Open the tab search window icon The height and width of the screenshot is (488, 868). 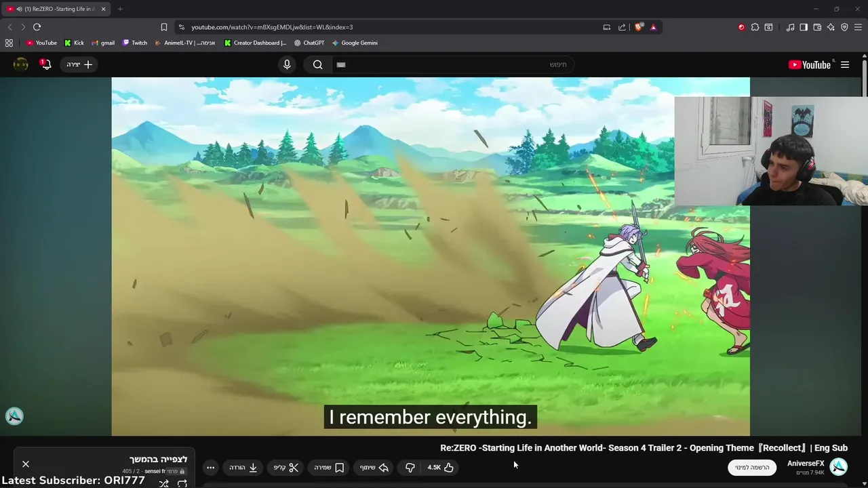tap(768, 27)
